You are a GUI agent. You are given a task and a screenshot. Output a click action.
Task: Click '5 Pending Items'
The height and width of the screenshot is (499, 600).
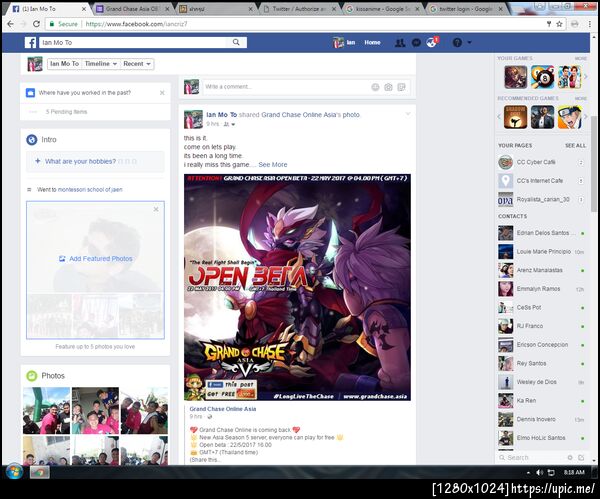click(66, 112)
